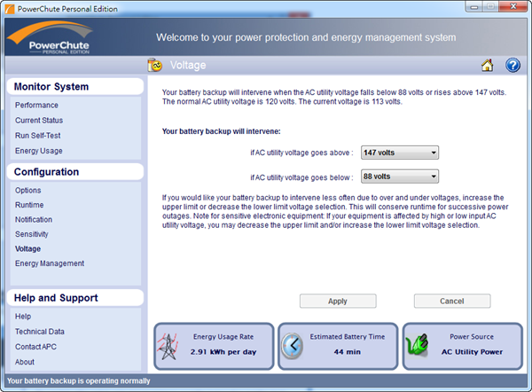Open the Performance page
Viewport: 532px width, 392px height.
tap(36, 106)
